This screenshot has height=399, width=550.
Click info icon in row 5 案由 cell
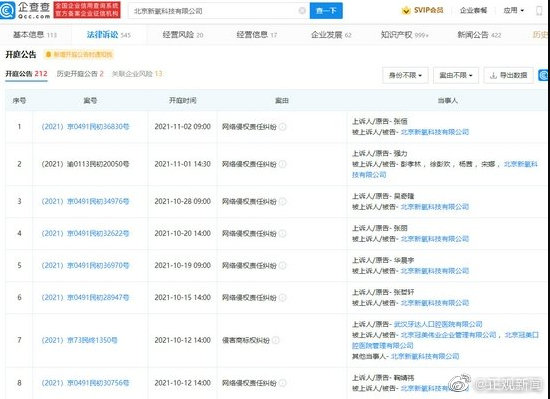click(283, 265)
